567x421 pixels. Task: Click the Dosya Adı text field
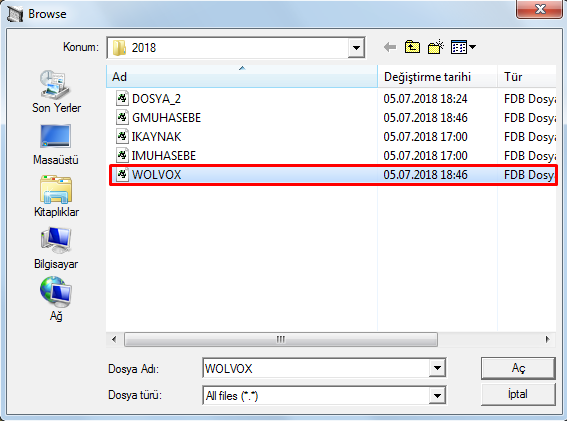pyautogui.click(x=316, y=368)
